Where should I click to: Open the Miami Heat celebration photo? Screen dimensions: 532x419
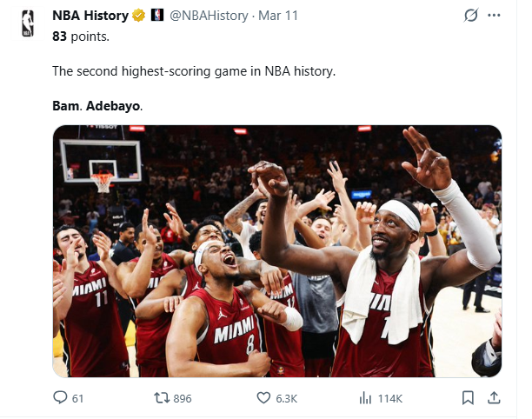click(276, 251)
